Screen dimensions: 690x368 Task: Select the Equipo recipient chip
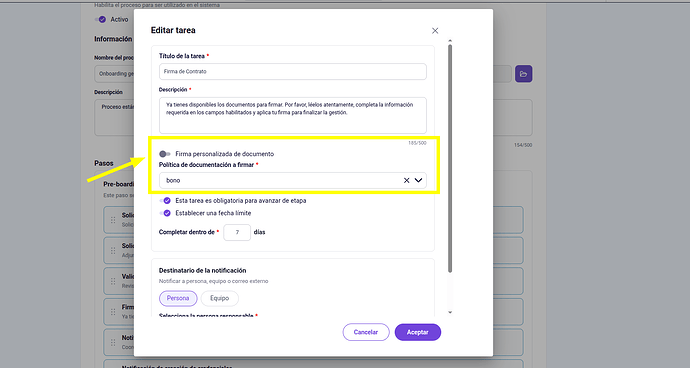coord(220,298)
